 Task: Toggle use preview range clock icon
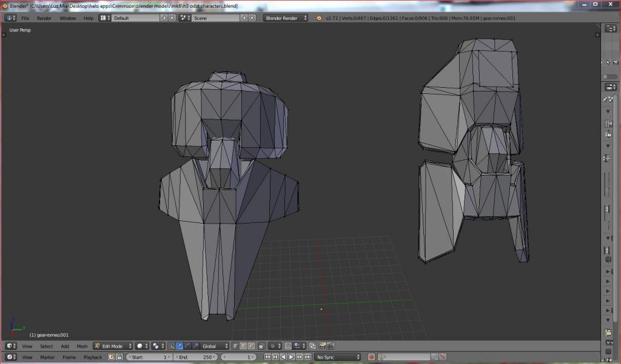tap(111, 357)
